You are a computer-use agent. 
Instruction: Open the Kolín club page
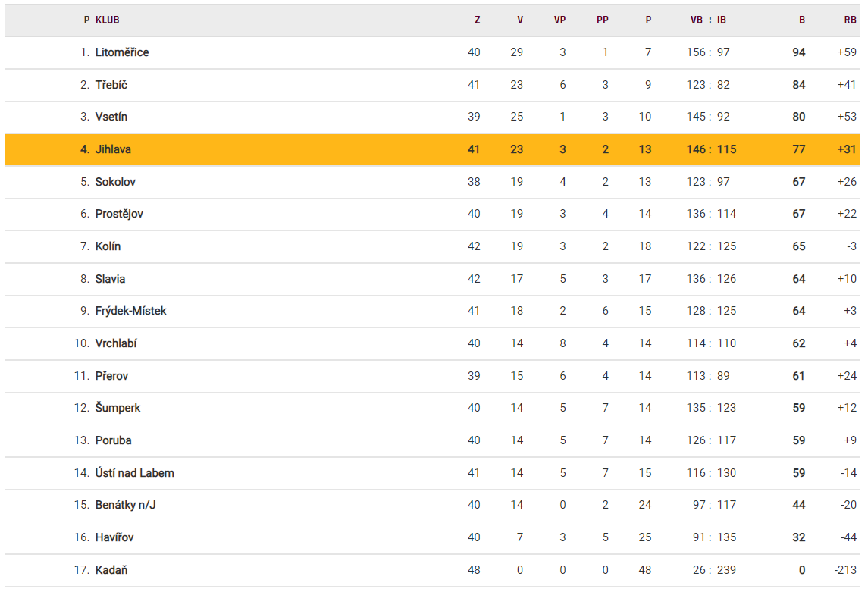point(108,246)
